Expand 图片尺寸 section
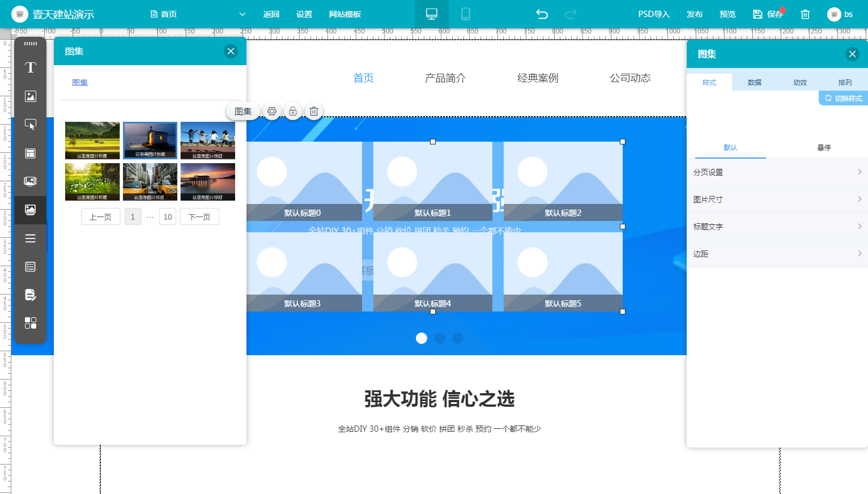The width and height of the screenshot is (868, 494). pyautogui.click(x=777, y=199)
